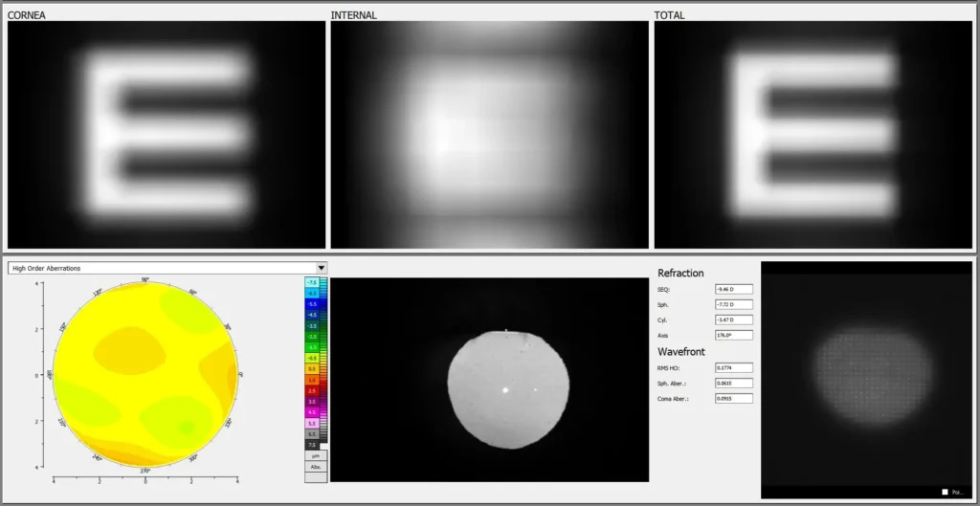Screen dimensions: 980x506
Task: Select the -1.5 green scale swatch
Action: [312, 347]
